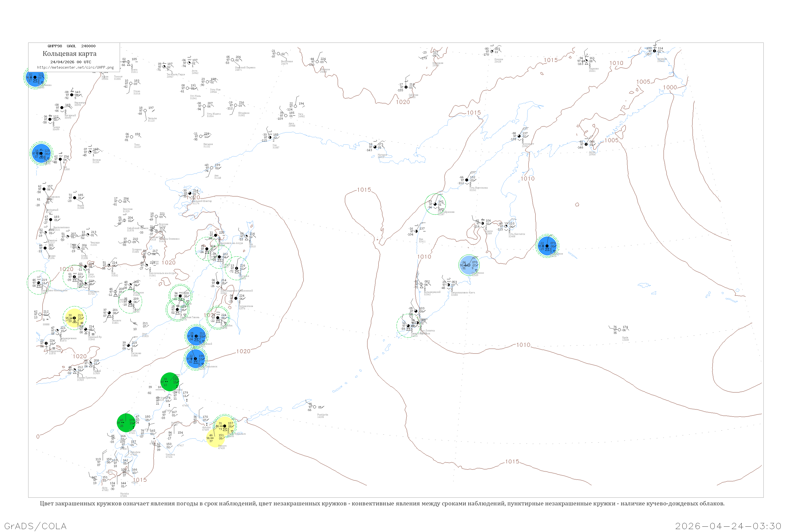798x532 pixels.
Task: Click the meteocenter.net UHPP.png URL text
Action: [x=75, y=68]
